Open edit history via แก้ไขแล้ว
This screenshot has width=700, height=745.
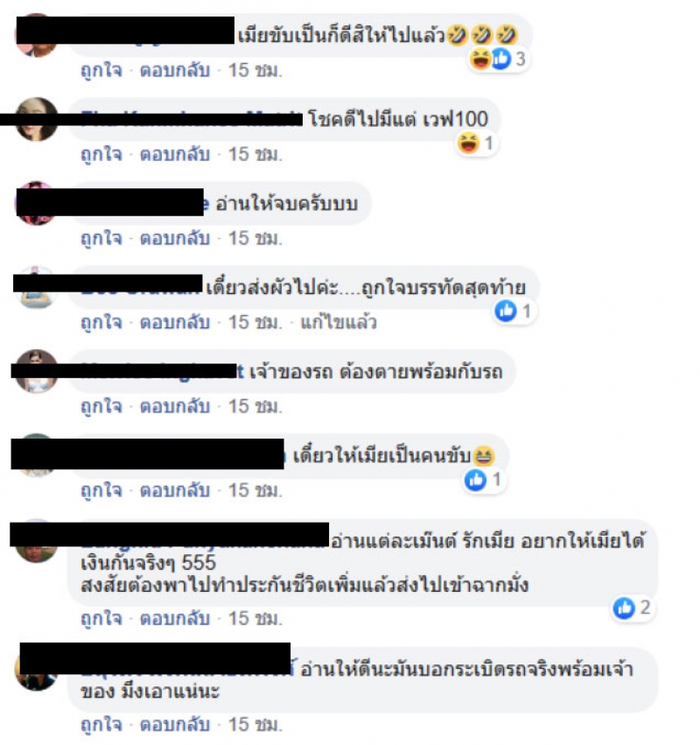[x=339, y=323]
